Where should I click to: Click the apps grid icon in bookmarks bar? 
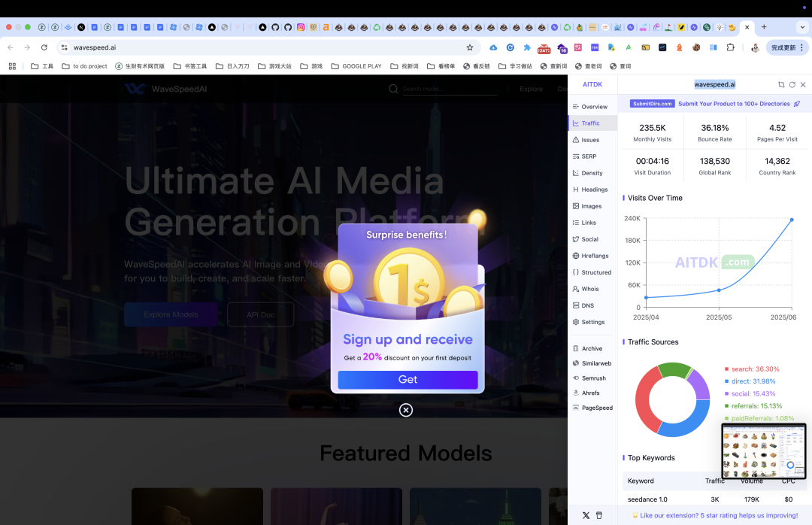click(x=13, y=66)
